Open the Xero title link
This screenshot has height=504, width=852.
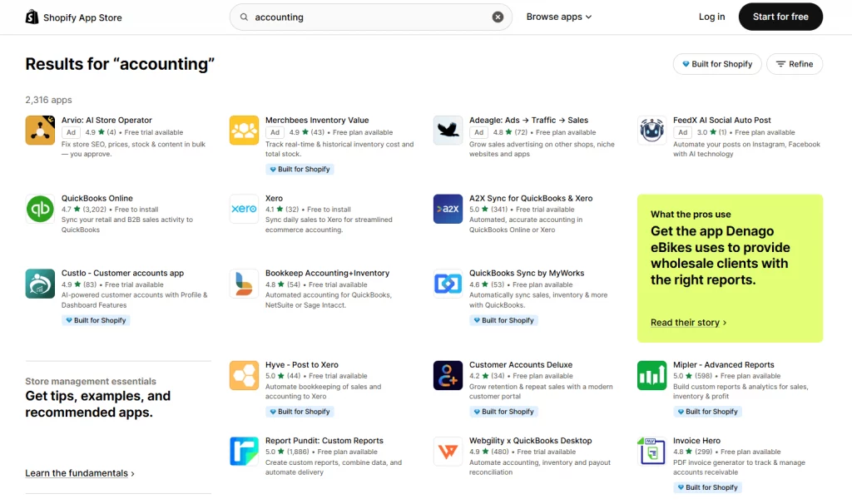click(274, 198)
